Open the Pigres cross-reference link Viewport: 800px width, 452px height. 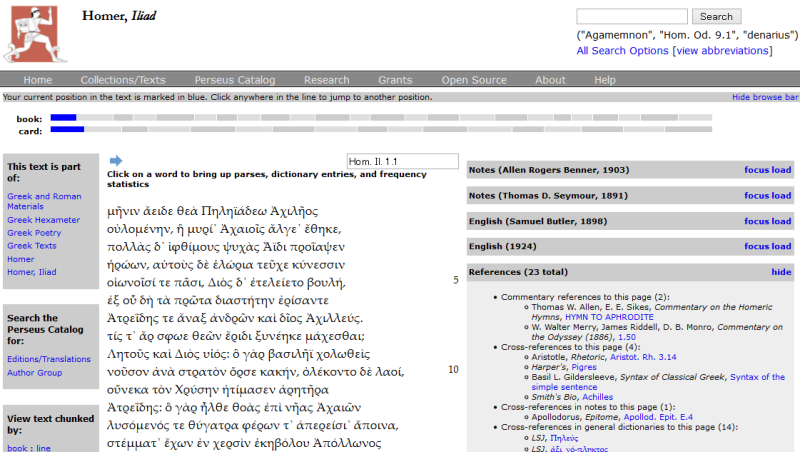[584, 367]
